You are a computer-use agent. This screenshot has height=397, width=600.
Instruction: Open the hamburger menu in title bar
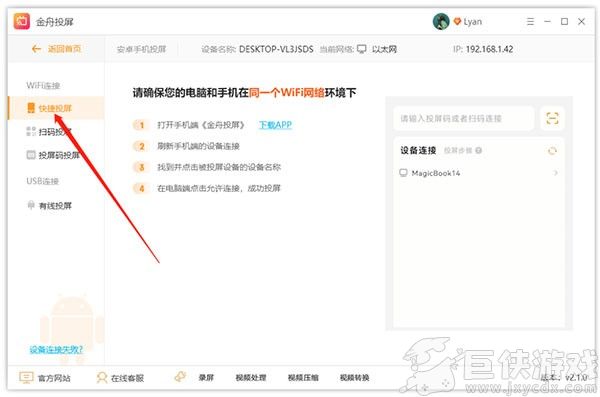530,21
